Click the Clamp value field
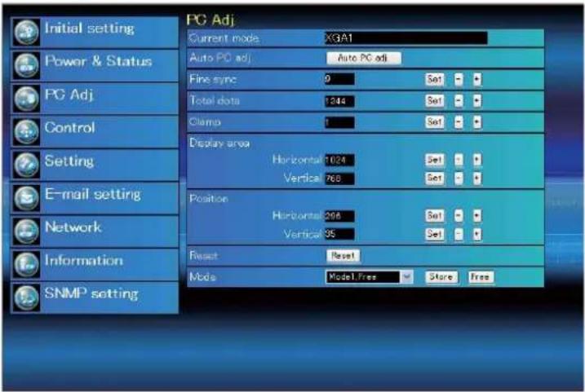This screenshot has height=392, width=585. coord(339,122)
